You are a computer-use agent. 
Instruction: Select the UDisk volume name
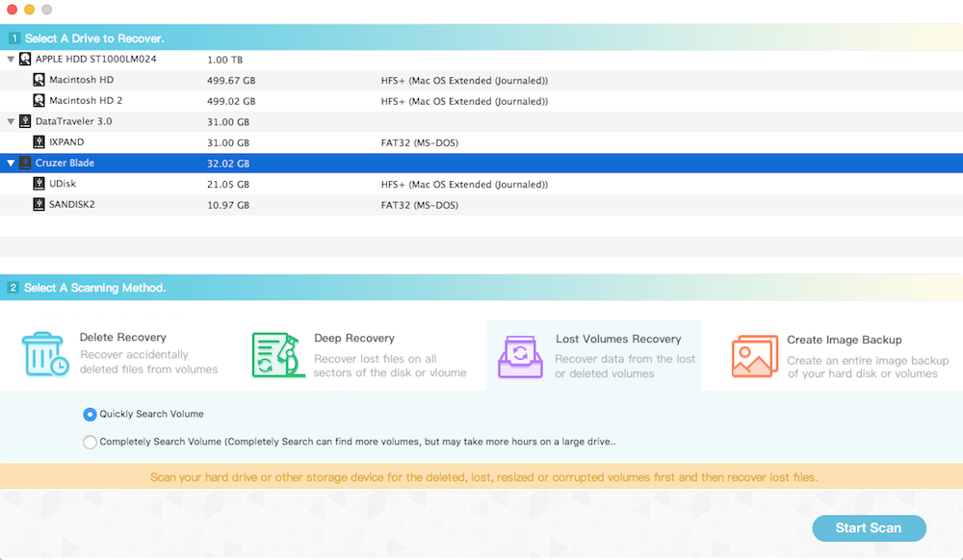coord(63,184)
